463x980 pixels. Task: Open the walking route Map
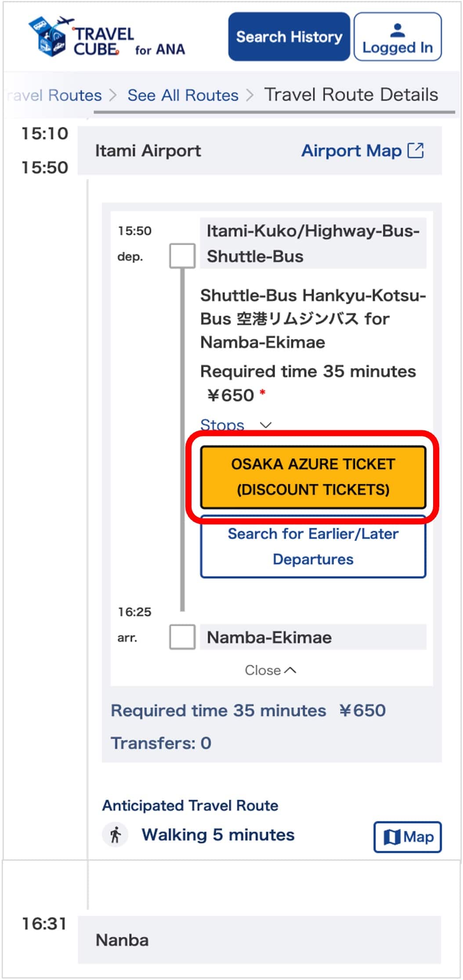407,837
